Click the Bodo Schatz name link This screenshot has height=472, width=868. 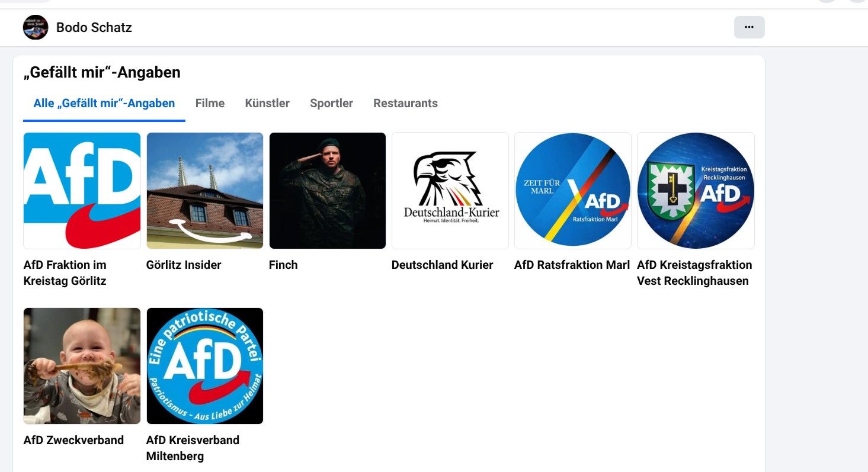(x=94, y=28)
